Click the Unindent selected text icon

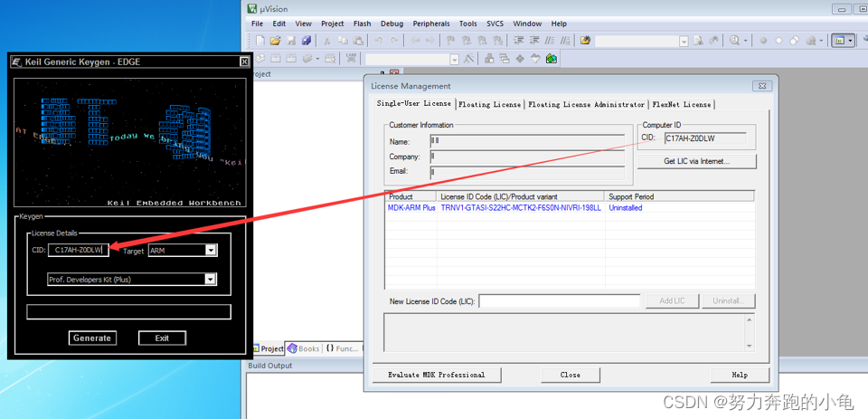(534, 41)
